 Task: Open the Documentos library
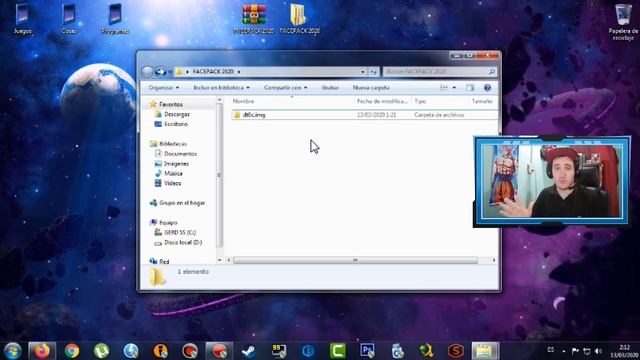(180, 154)
